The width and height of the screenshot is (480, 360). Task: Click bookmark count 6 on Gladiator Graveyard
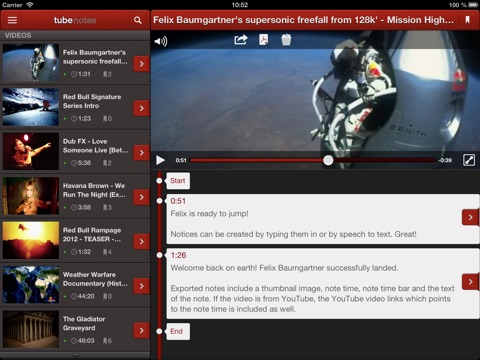(107, 341)
